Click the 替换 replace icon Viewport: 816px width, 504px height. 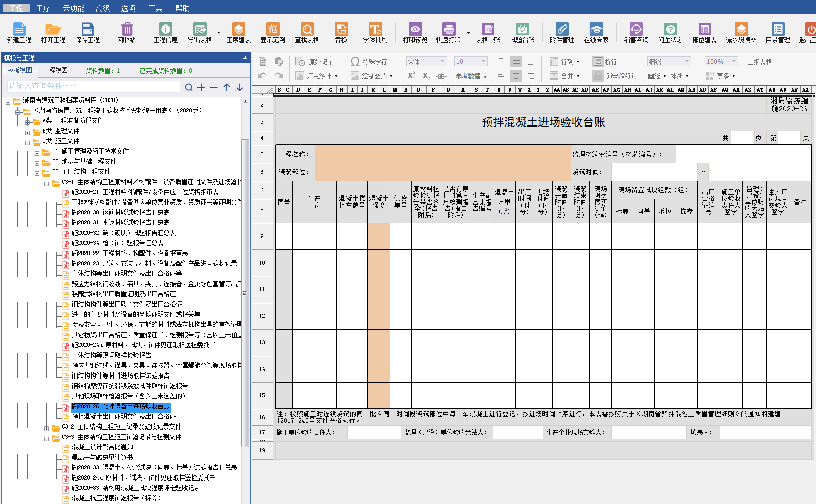coord(341,33)
